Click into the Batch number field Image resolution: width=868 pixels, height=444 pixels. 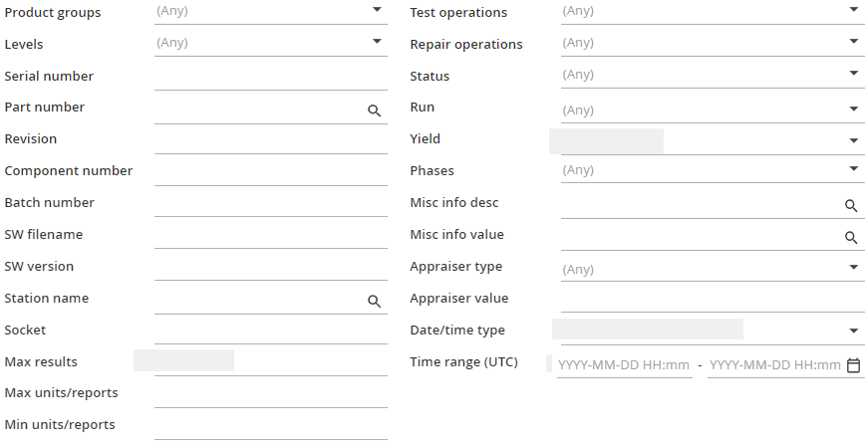[x=271, y=203]
